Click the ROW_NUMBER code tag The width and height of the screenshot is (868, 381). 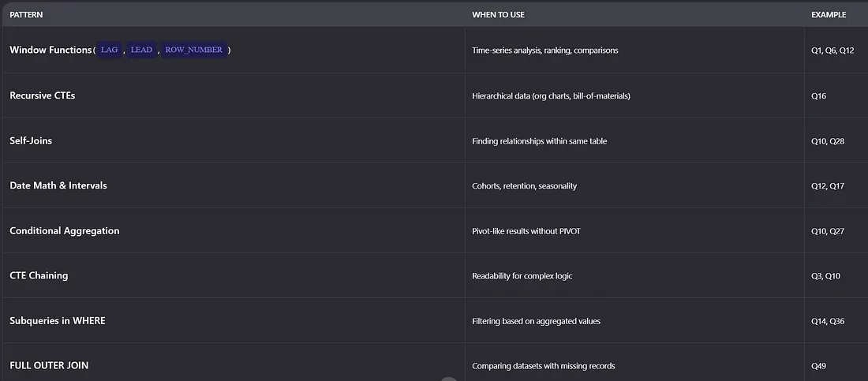point(194,50)
